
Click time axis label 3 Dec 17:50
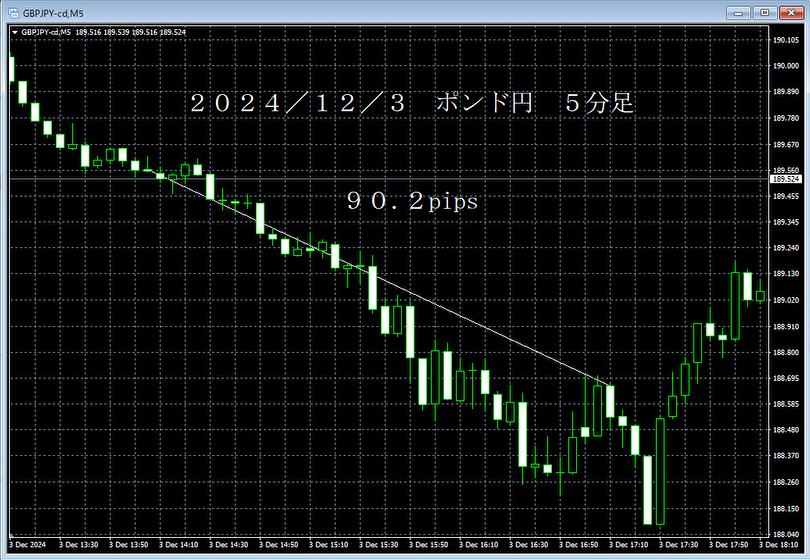pos(729,545)
